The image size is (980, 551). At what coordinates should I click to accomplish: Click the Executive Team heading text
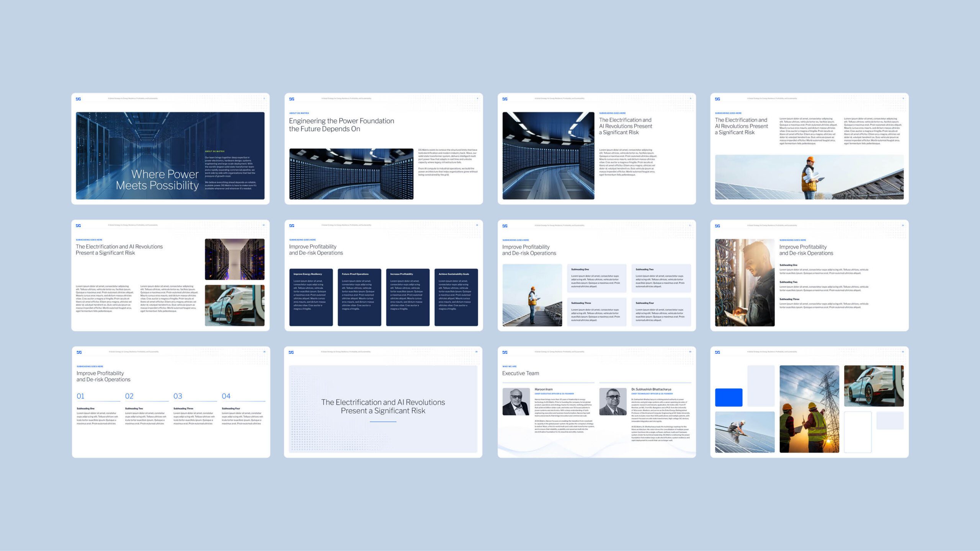pyautogui.click(x=520, y=373)
